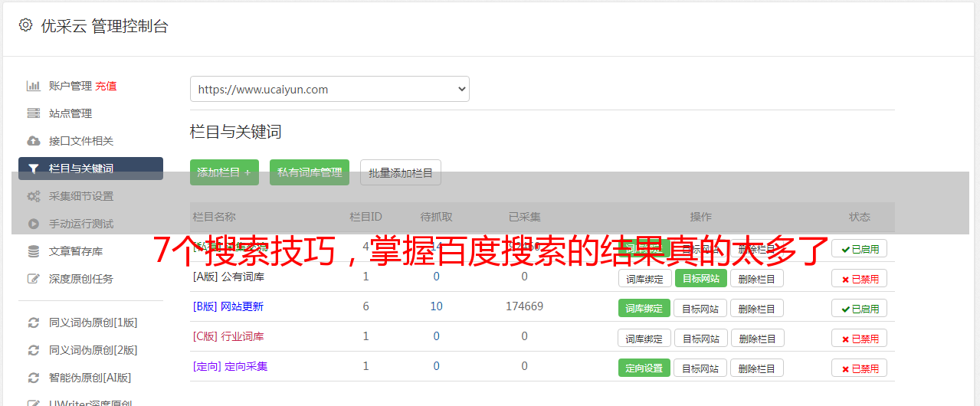
Task: Click green 词库绑定 for [B版] 网站更新
Action: point(644,308)
